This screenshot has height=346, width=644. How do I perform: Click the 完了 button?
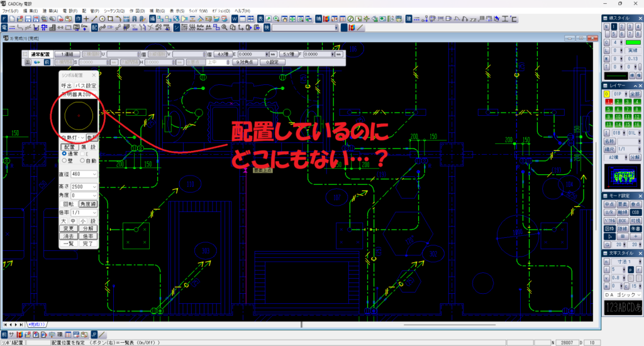pyautogui.click(x=88, y=244)
